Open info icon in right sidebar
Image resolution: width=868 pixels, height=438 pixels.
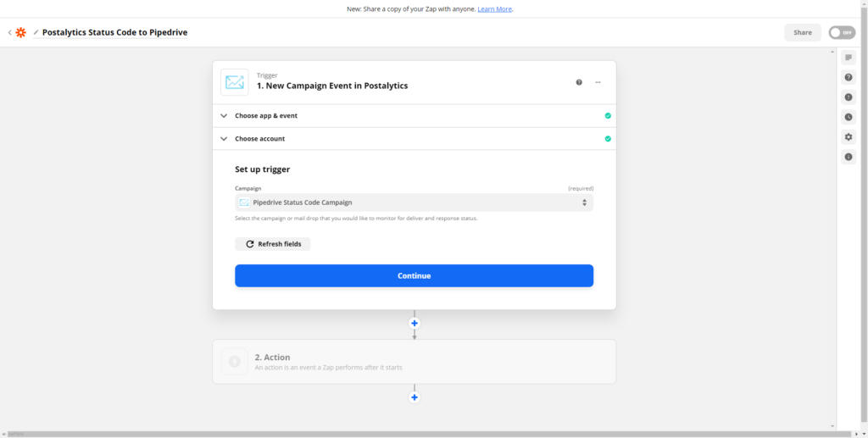click(x=849, y=157)
